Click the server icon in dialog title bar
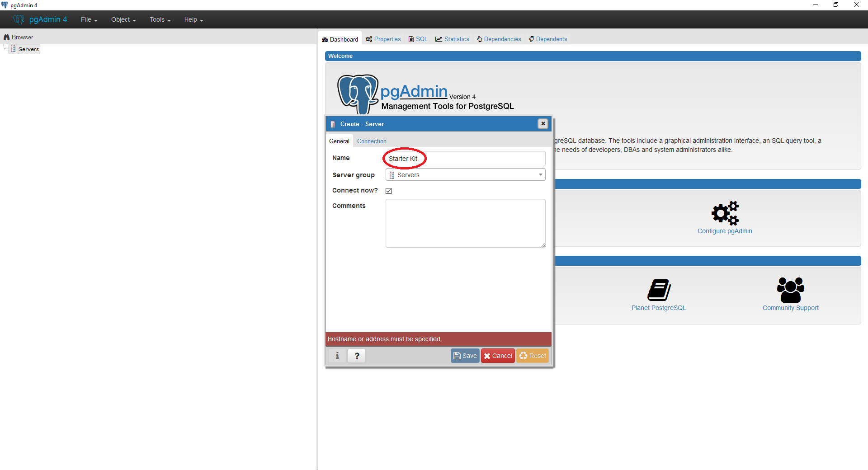This screenshot has height=470, width=868. tap(333, 124)
